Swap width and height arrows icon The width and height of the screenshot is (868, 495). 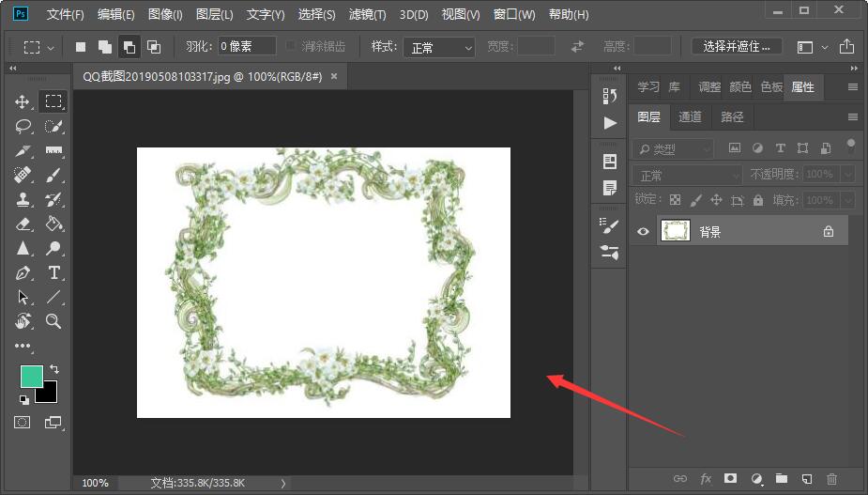coord(577,47)
